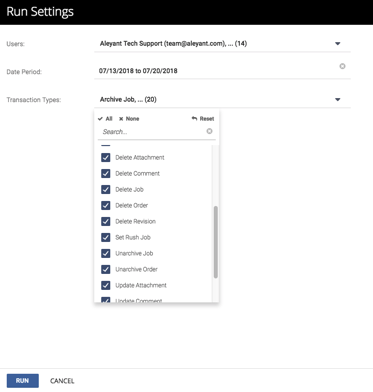Uncheck Delete Comment
Screen dimensions: 373x392
106,173
